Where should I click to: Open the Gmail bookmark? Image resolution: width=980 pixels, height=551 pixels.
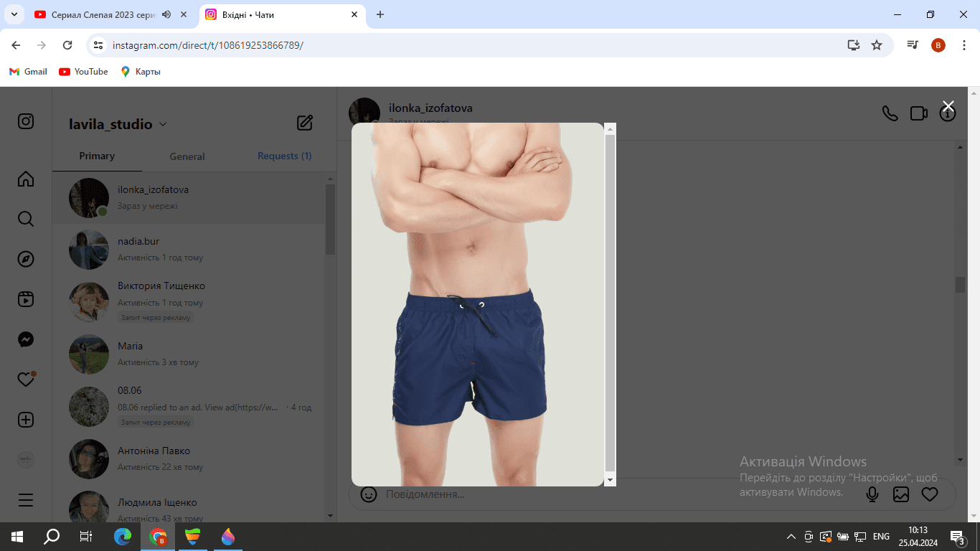click(28, 72)
